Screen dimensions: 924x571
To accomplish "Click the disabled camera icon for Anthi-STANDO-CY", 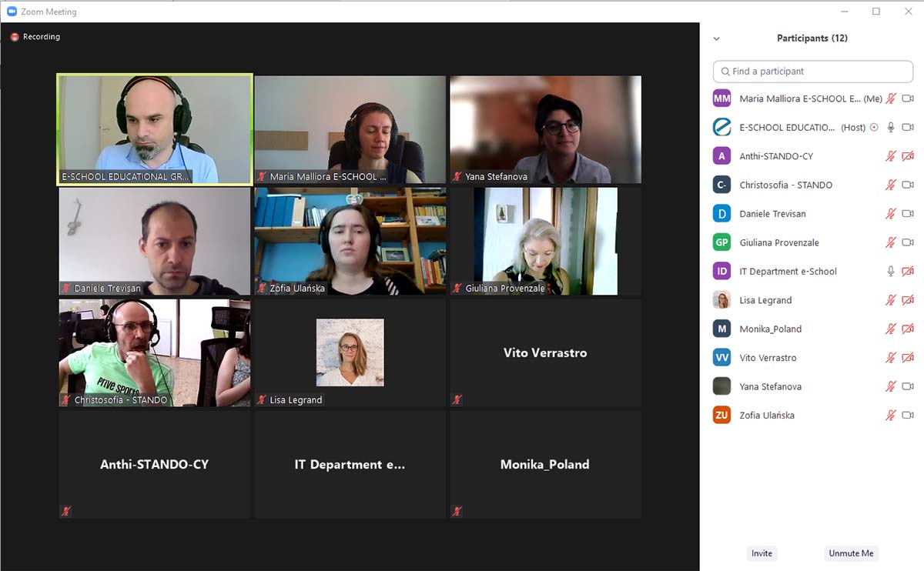I will [x=908, y=156].
